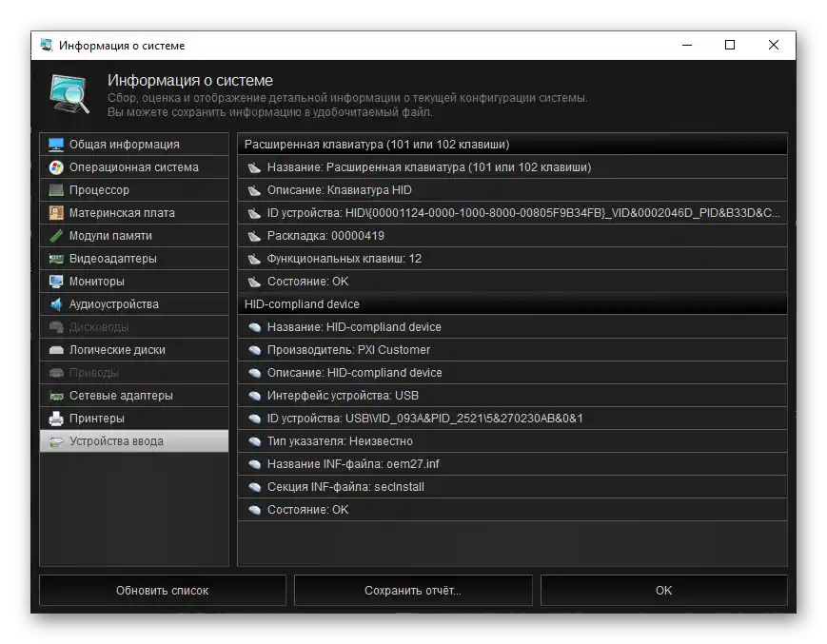
Task: Select row Секция INF-файла: secInstall
Action: [512, 487]
